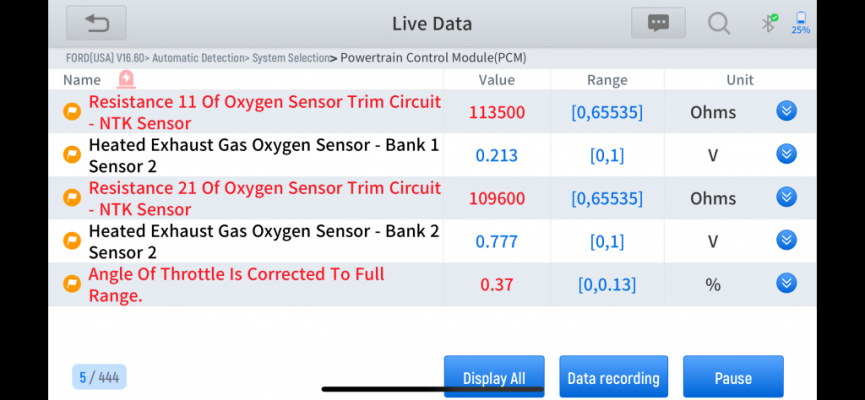Click the Value column header
The image size is (865, 400).
coord(496,80)
